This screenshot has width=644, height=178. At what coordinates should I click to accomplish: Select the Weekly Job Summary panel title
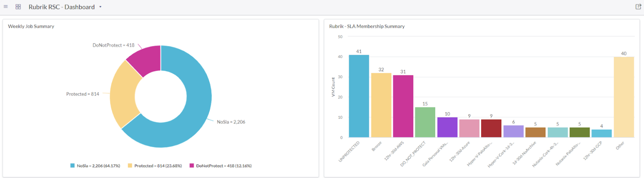click(x=31, y=26)
